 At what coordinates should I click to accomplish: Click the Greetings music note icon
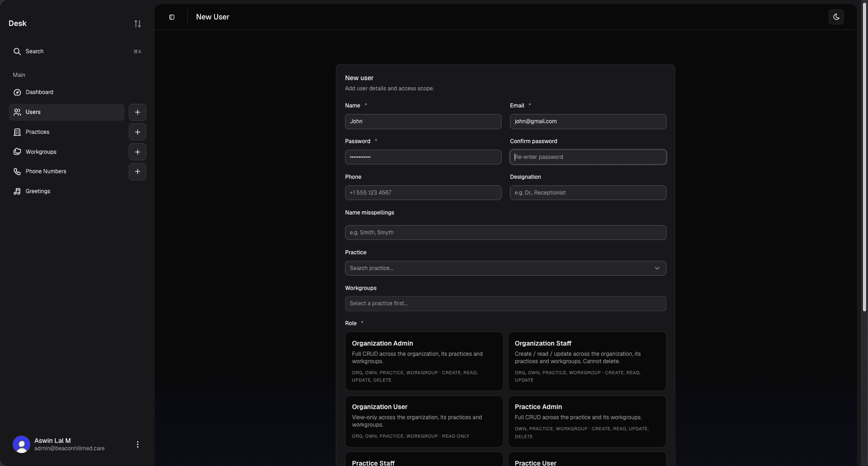pos(17,191)
